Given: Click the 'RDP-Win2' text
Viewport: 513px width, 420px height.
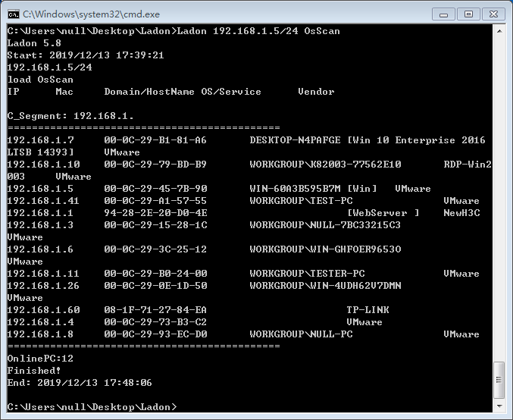Looking at the screenshot, I should click(468, 165).
